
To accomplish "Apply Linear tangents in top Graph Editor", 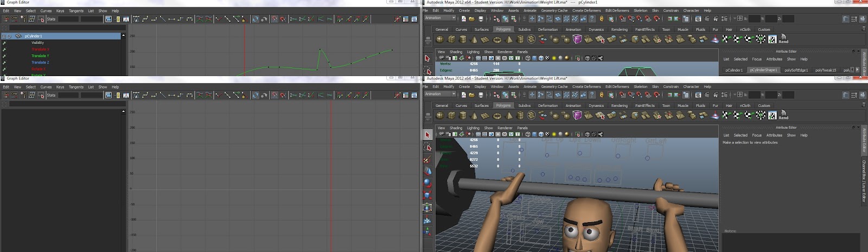I will pyautogui.click(x=163, y=19).
